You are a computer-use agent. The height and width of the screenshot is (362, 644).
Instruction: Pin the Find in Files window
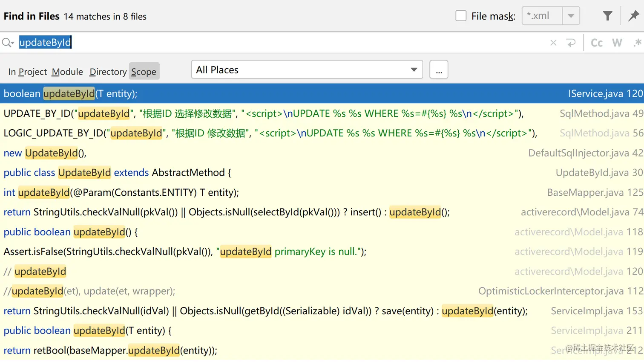[x=633, y=16]
